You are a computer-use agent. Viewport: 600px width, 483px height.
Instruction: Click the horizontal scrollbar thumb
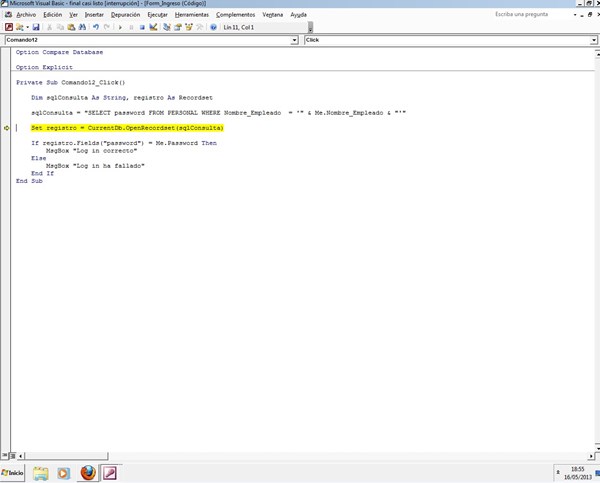66,456
